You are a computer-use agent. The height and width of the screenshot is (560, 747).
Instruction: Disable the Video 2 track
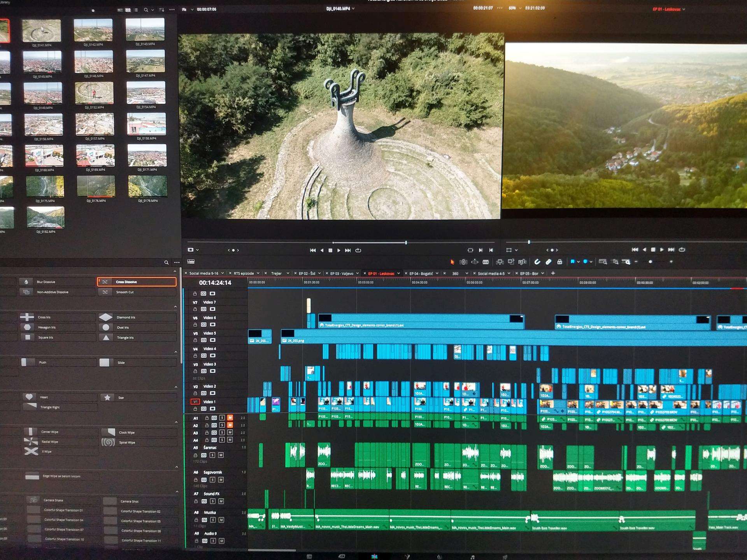(x=212, y=393)
